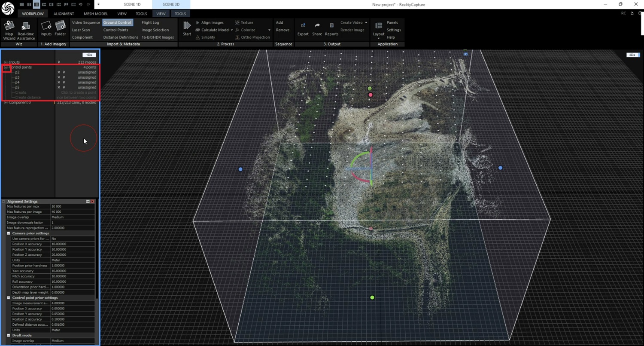Open the Share tool
Image resolution: width=644 pixels, height=346 pixels.
click(317, 26)
